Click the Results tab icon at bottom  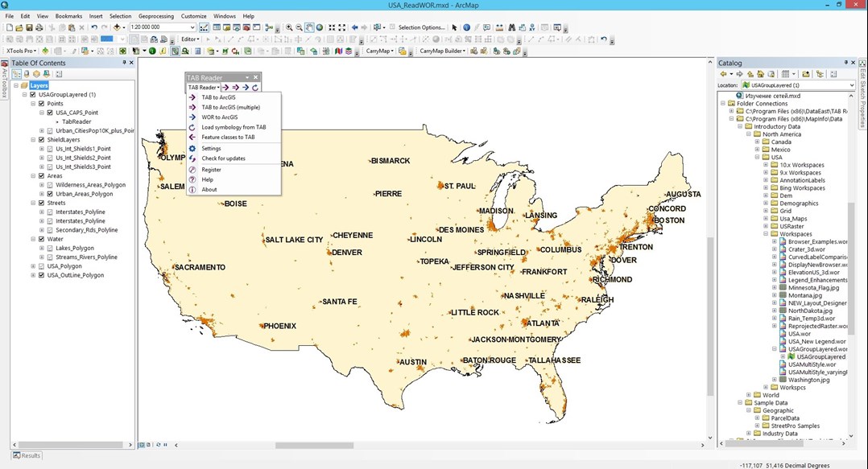[x=17, y=455]
